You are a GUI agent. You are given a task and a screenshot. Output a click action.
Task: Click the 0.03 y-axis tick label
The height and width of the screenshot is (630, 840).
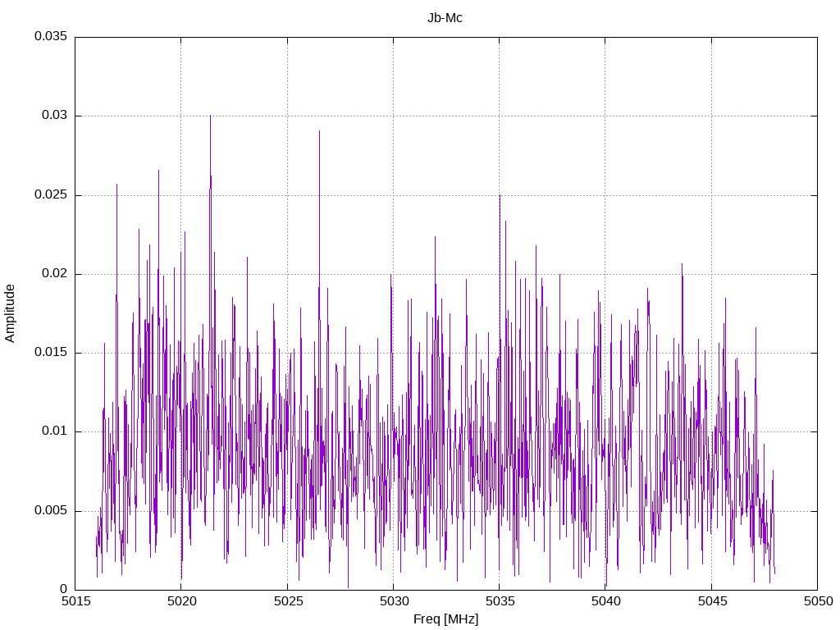coord(55,115)
